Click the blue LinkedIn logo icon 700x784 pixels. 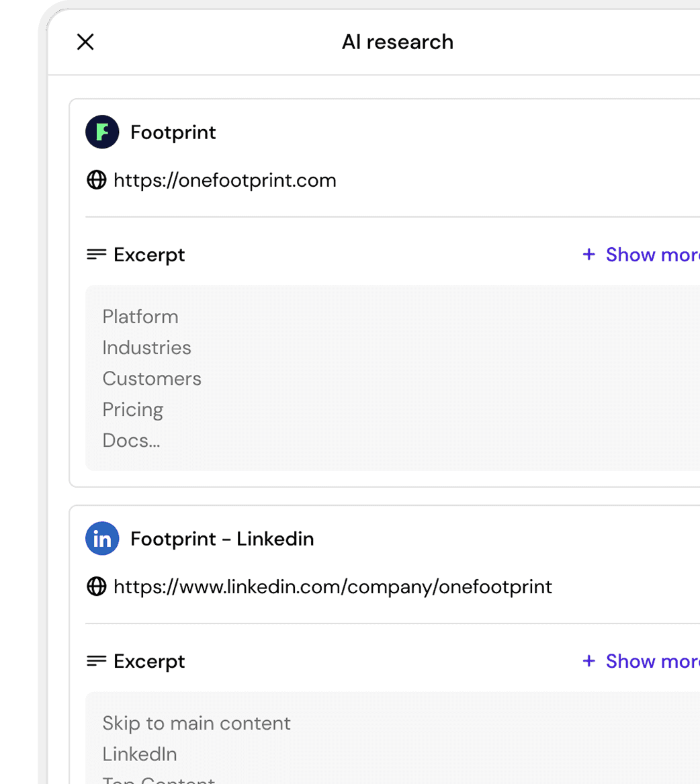pos(102,539)
